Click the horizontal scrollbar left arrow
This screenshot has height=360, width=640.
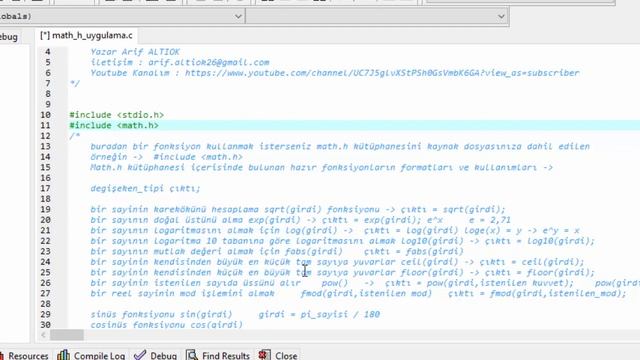[x=44, y=335]
